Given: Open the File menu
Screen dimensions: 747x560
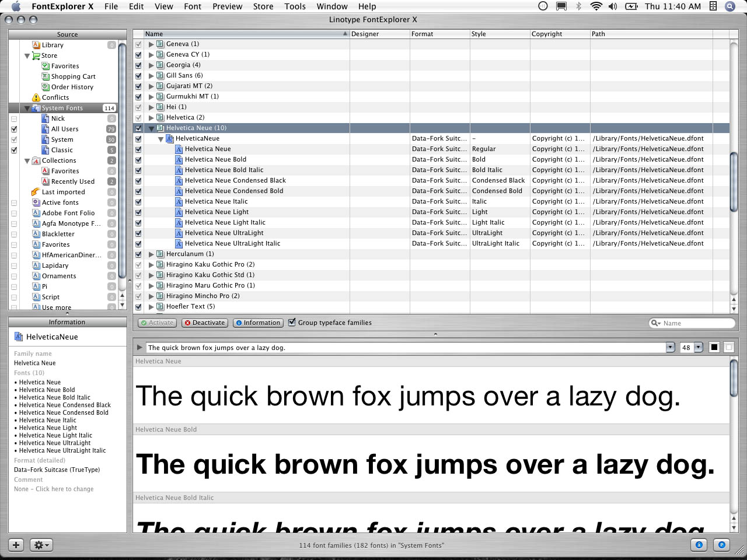Looking at the screenshot, I should 111,6.
